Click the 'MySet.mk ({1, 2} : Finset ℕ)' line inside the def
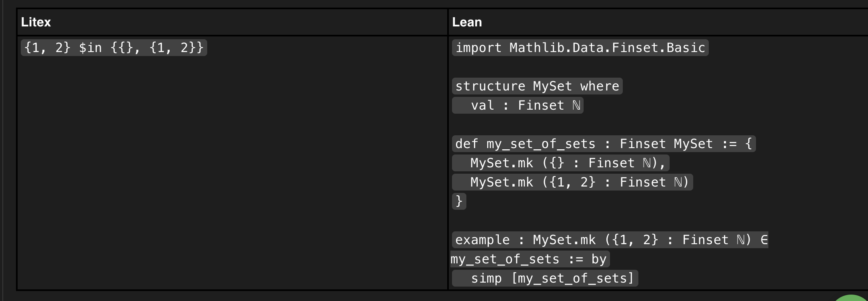This screenshot has height=301, width=868. point(572,182)
